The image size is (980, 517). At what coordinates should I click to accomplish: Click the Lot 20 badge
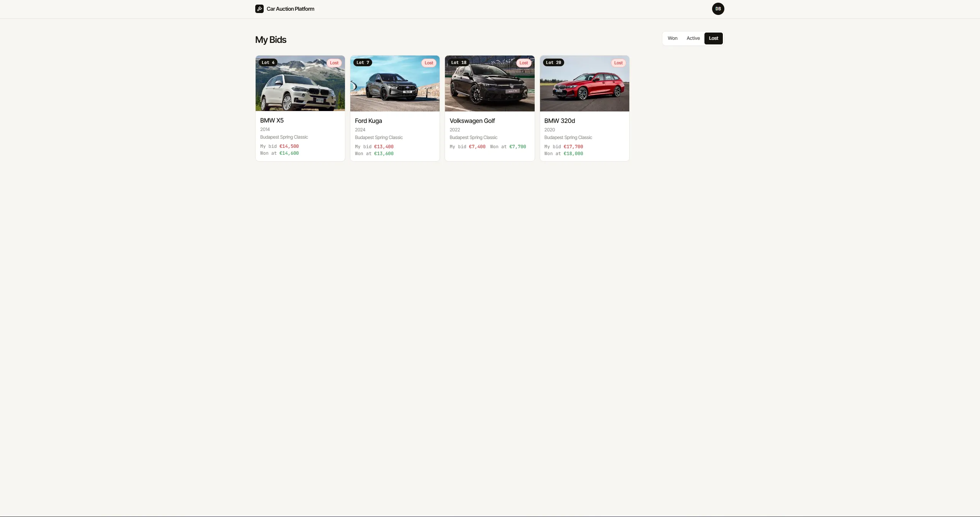(553, 62)
